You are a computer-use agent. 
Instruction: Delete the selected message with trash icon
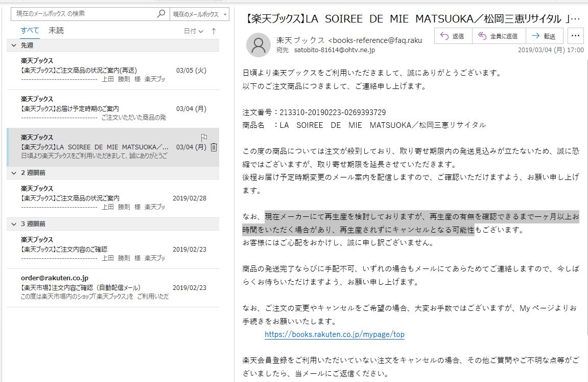214,147
